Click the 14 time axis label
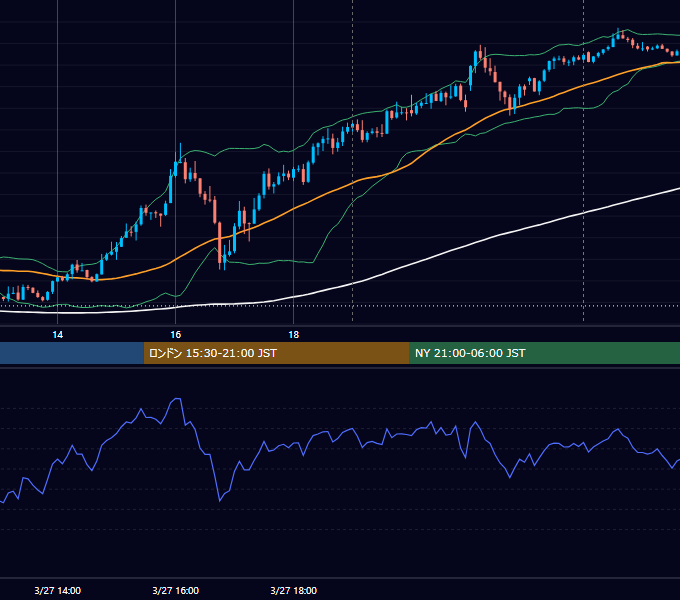The width and height of the screenshot is (680, 600). 57,335
